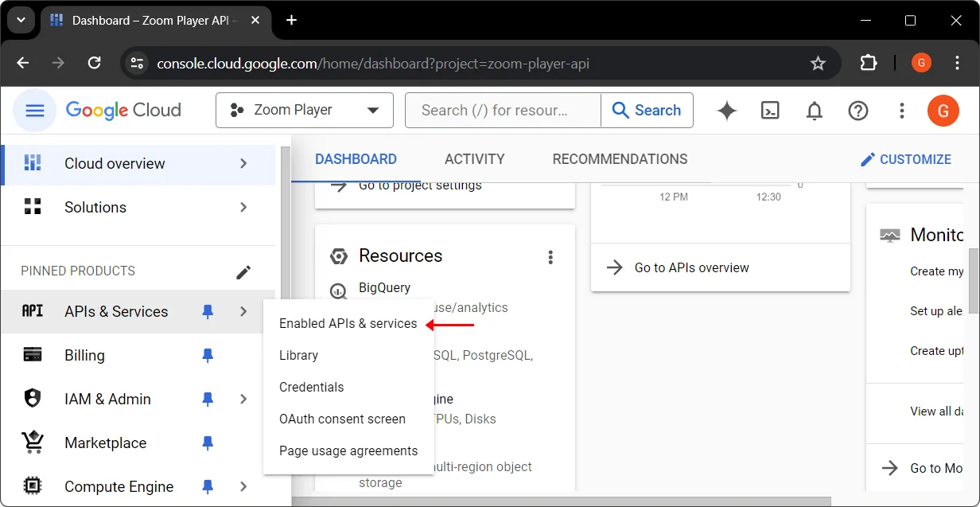The height and width of the screenshot is (507, 980).
Task: Open the three-dot settings menu in Cloud header
Action: click(x=901, y=111)
